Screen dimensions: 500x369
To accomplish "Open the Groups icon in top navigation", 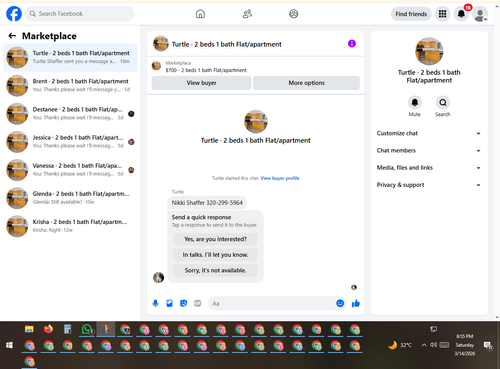I will [x=294, y=14].
